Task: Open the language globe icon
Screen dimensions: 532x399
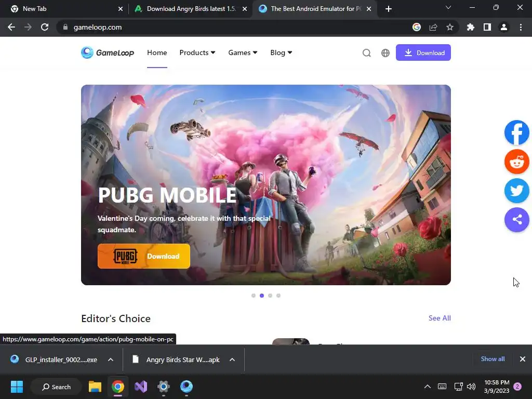Action: click(385, 53)
